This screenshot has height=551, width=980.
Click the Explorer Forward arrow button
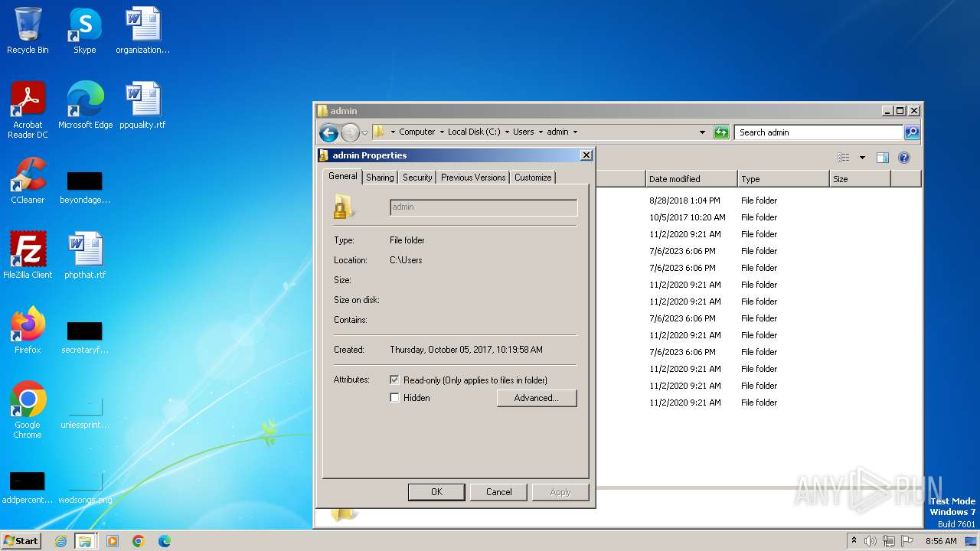[350, 132]
